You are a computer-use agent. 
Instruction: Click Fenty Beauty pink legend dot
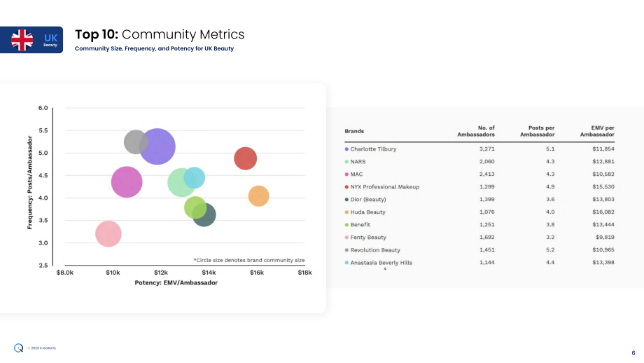(346, 238)
